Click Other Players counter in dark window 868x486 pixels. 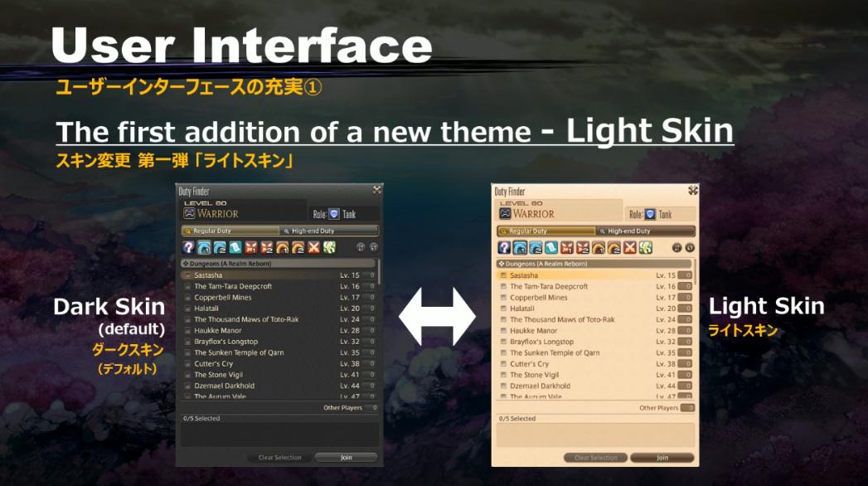(373, 407)
